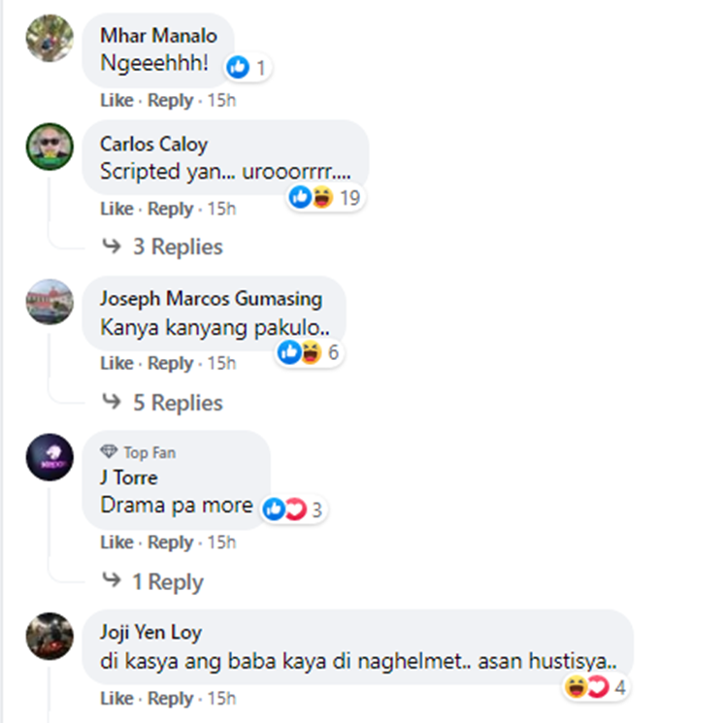Reply to Joseph Marcos Gumasing's comment

(171, 363)
